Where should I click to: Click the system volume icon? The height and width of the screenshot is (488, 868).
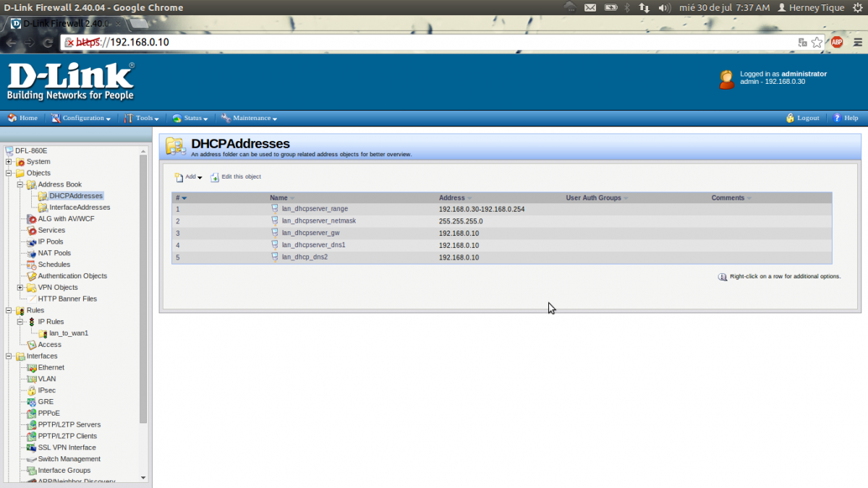point(664,7)
